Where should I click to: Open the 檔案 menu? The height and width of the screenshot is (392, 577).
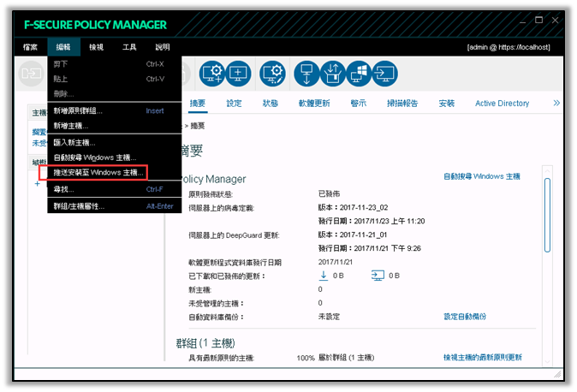click(x=30, y=47)
